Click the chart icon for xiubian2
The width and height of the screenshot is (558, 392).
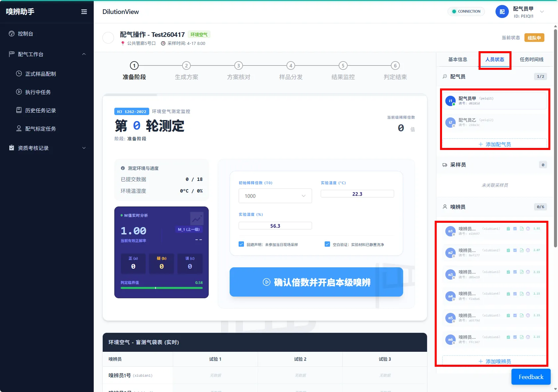point(515,250)
